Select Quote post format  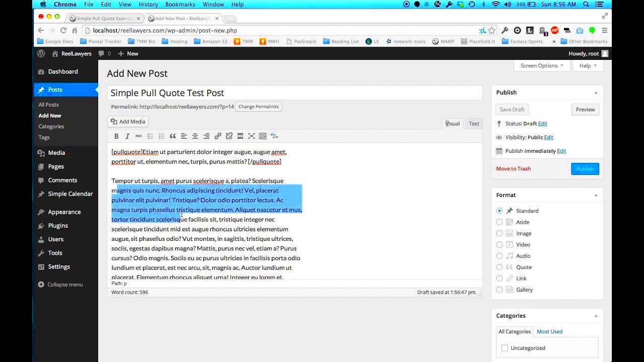click(499, 267)
